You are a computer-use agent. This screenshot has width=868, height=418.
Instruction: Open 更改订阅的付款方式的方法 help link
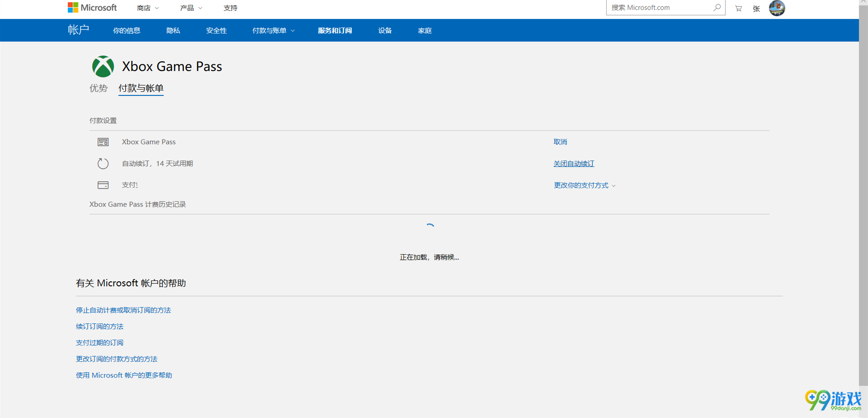coord(117,359)
